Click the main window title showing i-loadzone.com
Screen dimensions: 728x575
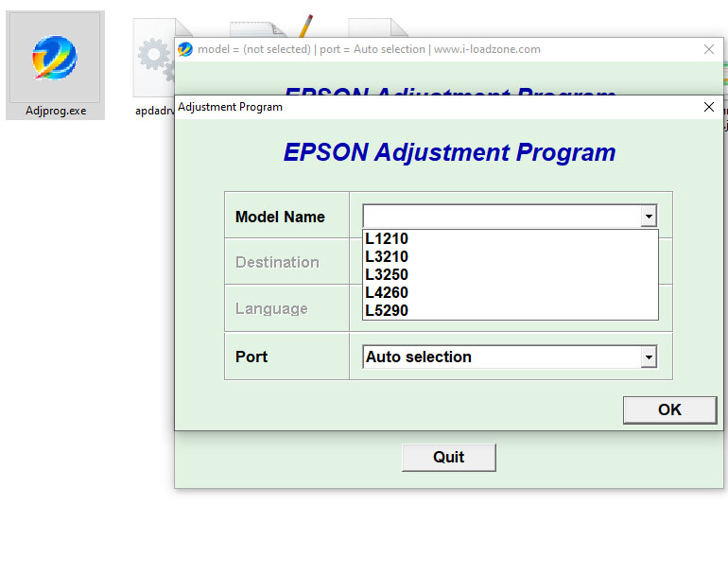pyautogui.click(x=378, y=49)
